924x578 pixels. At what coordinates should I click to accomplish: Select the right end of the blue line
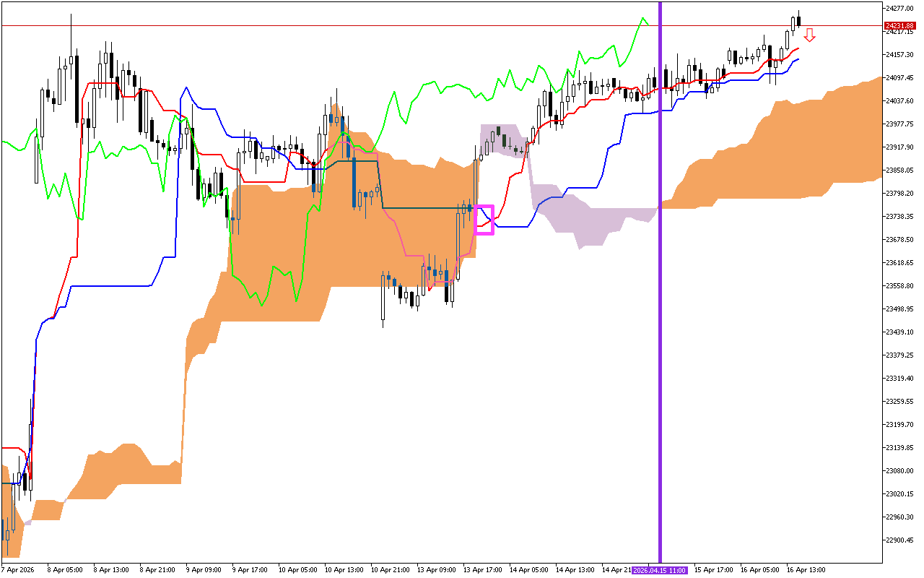pyautogui.click(x=798, y=59)
